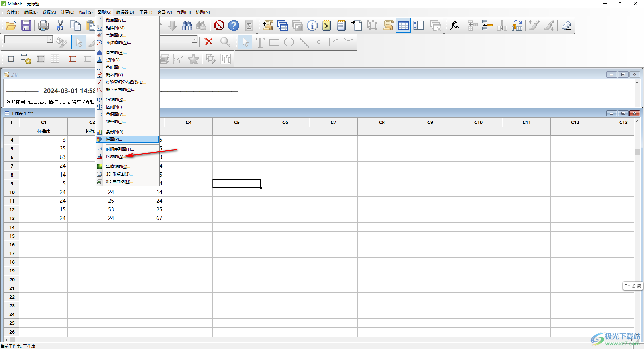The image size is (644, 349).
Task: Open the 帮助(H) menu
Action: pos(184,12)
